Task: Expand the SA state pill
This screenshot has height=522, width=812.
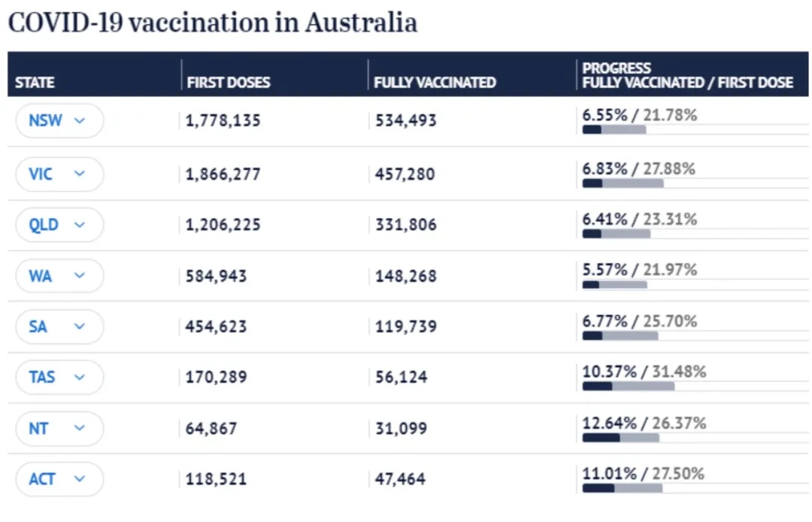Action: (x=59, y=326)
